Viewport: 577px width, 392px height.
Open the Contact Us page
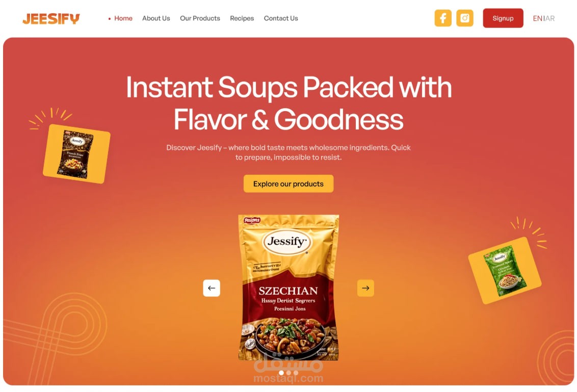pyautogui.click(x=281, y=18)
